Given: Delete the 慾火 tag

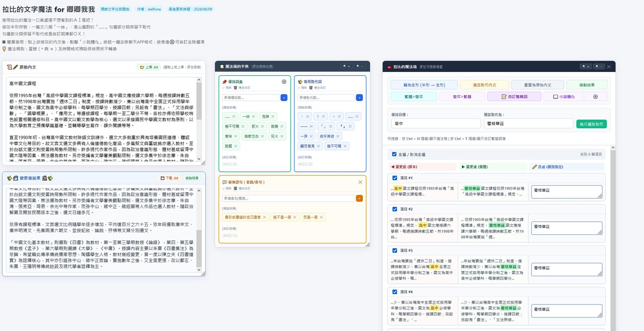Looking at the screenshot, I should (262, 126).
